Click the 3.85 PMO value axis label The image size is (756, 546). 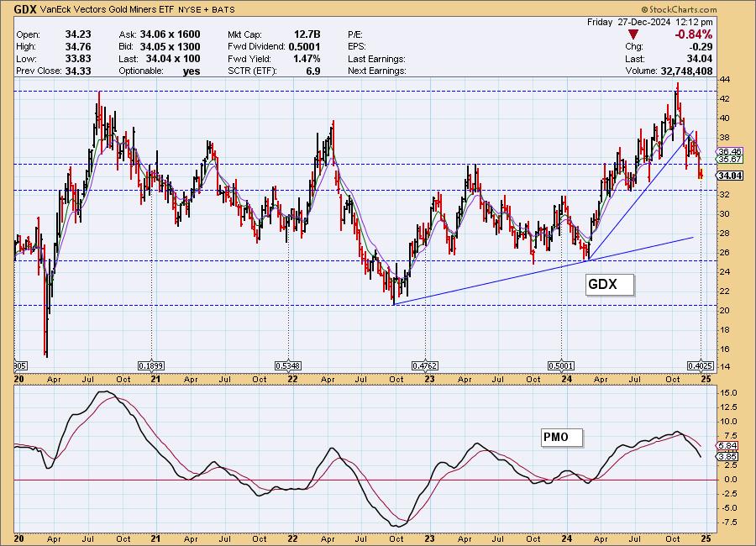pyautogui.click(x=727, y=456)
